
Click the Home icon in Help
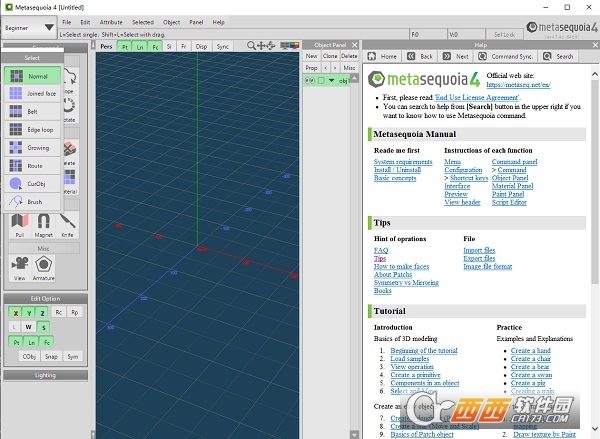point(371,56)
